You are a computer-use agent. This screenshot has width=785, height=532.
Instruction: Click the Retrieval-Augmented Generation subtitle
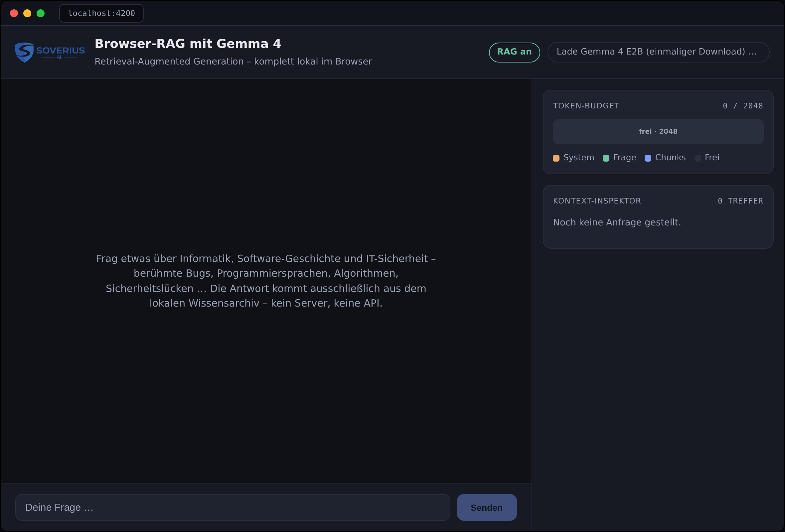[233, 62]
